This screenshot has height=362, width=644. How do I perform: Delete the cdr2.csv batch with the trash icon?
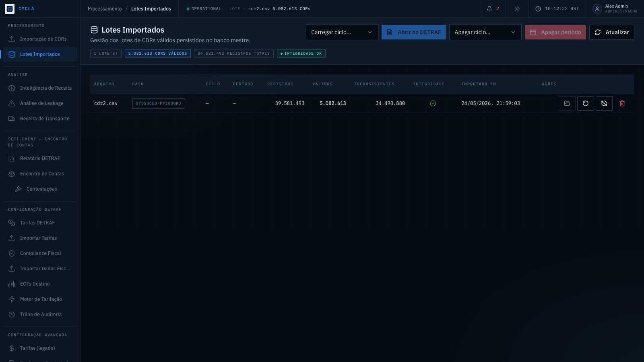click(x=622, y=103)
